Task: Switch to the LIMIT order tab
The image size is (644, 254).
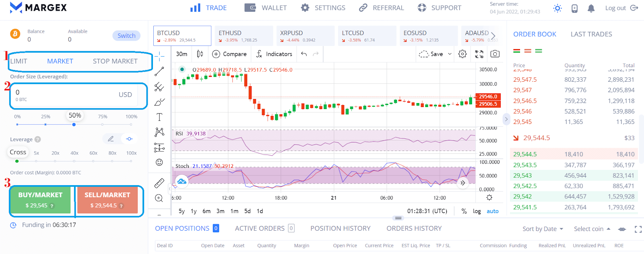Action: point(19,61)
